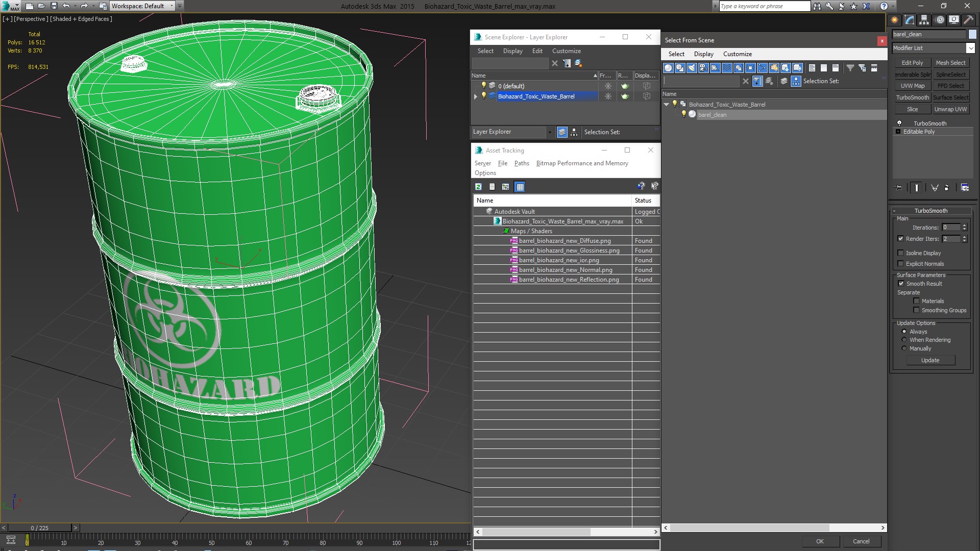The height and width of the screenshot is (551, 980).
Task: Select the TurboSmooth modifier icon
Action: point(898,122)
